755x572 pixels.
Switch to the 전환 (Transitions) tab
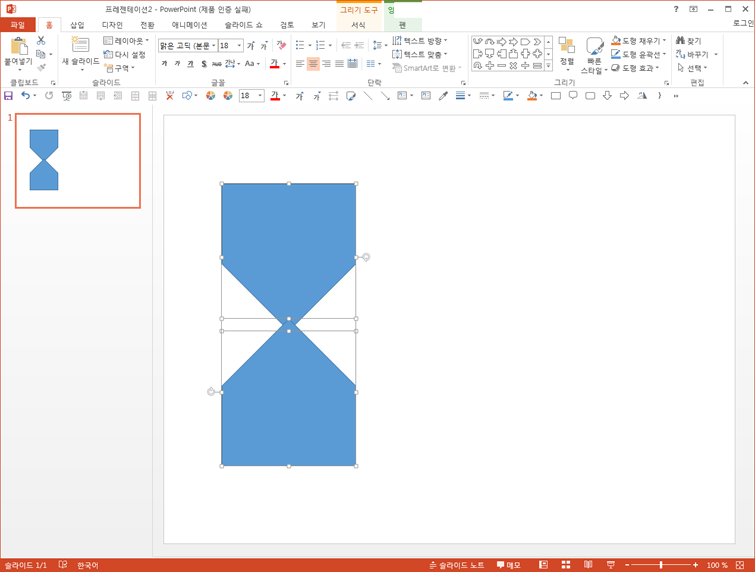[147, 25]
